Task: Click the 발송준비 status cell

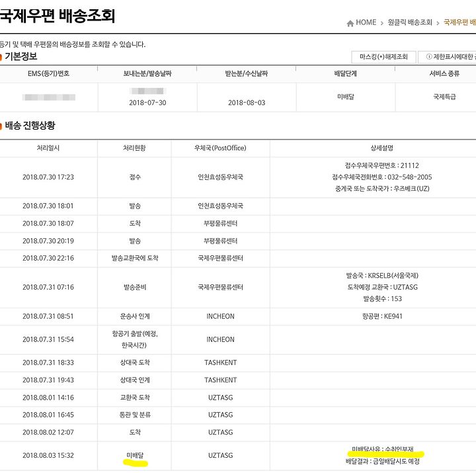Action: [135, 287]
